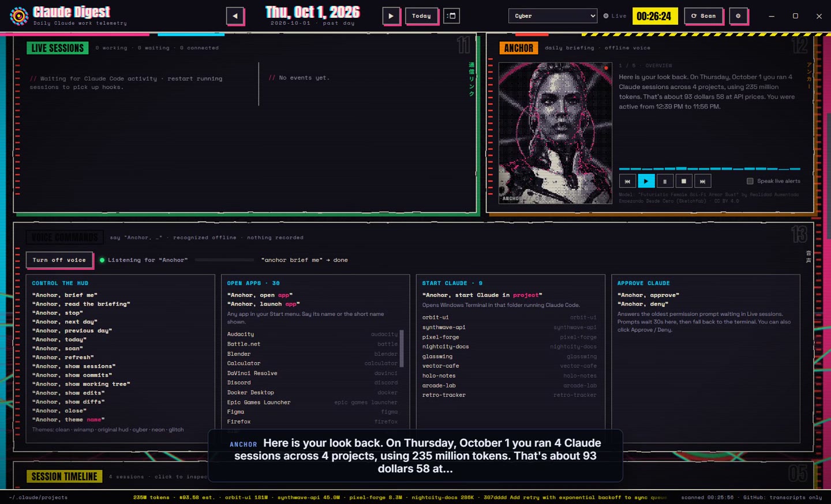Viewport: 831px width, 504px height.
Task: Open settings with the gear icon
Action: coord(738,16)
